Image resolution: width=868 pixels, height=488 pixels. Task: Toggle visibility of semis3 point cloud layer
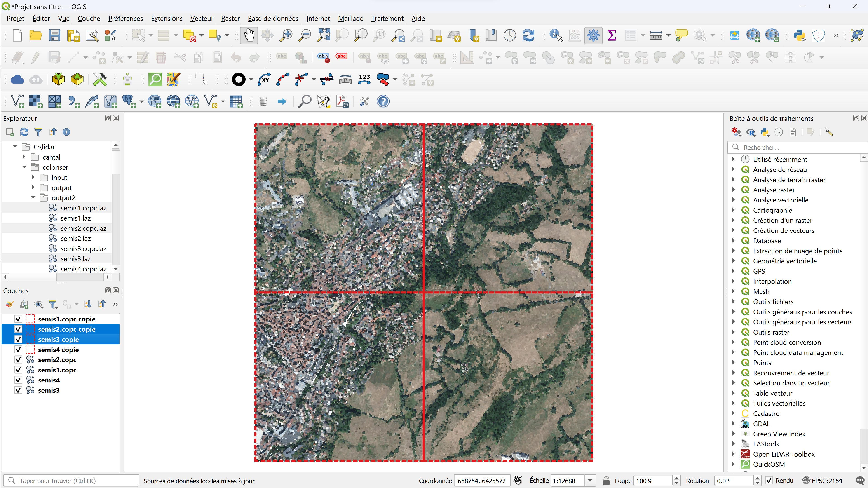coord(19,390)
